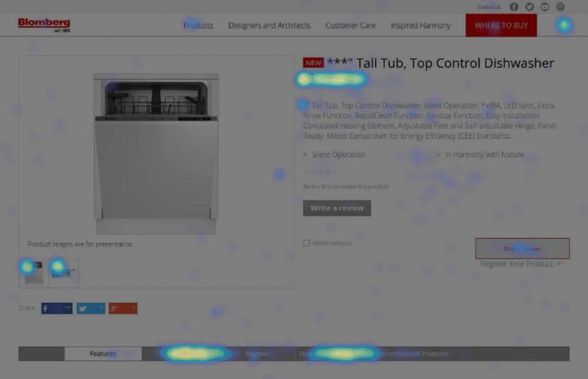Click the WHERE TO BUY button
Viewport: 588px width, 379px height.
pyautogui.click(x=501, y=25)
